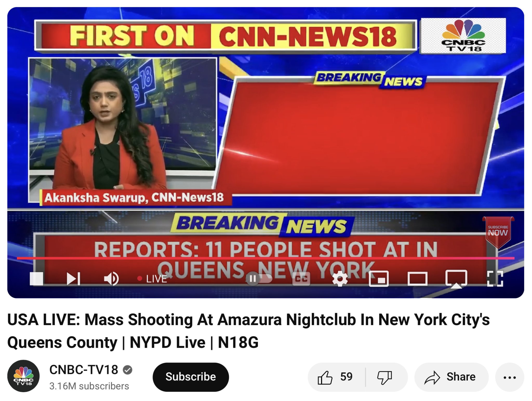Click the red video progress bar
The height and width of the screenshot is (401, 532).
(x=265, y=258)
